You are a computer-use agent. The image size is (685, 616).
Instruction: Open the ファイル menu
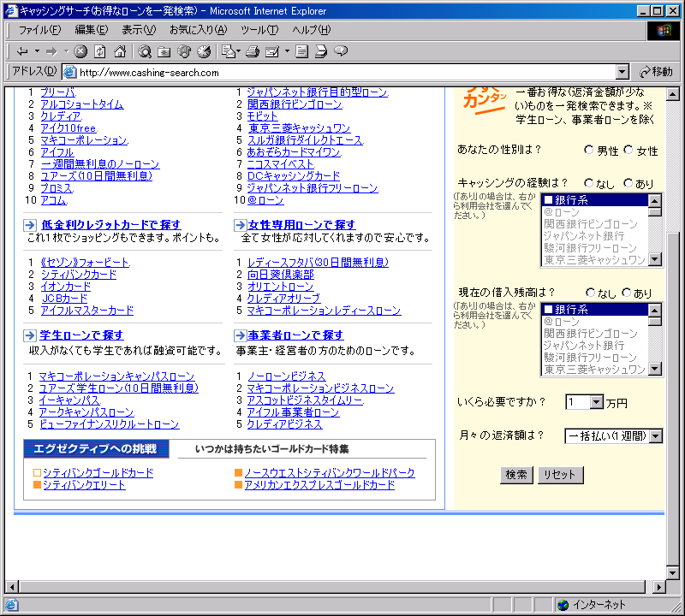point(39,30)
